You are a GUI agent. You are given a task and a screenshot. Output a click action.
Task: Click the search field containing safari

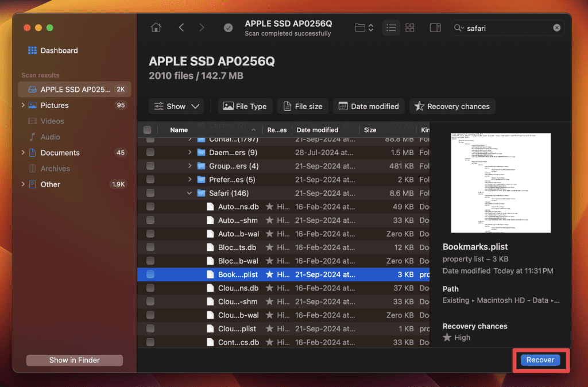508,28
